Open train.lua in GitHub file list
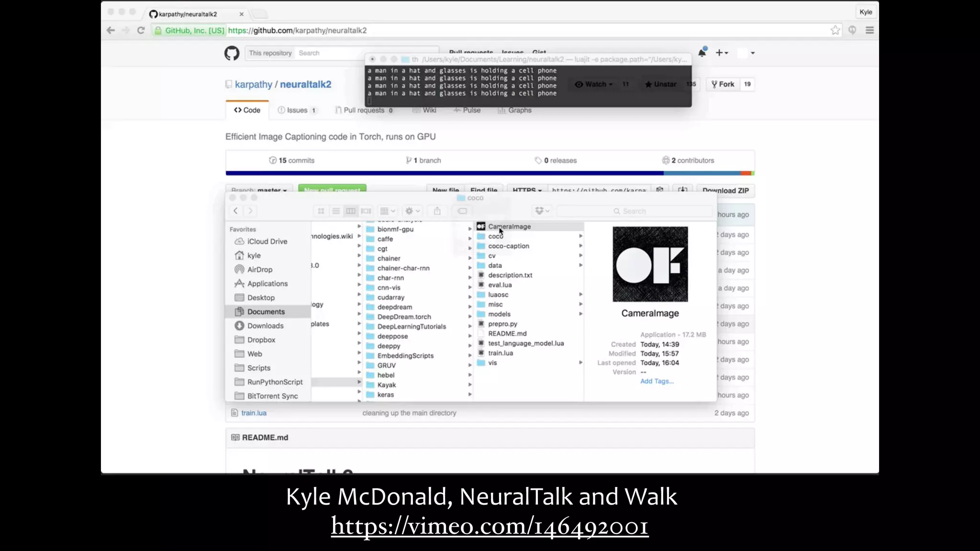This screenshot has width=980, height=551. (254, 413)
